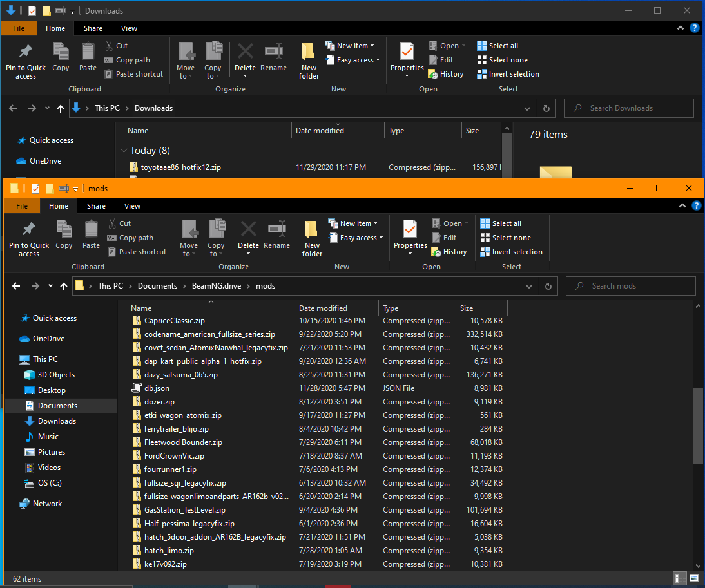The width and height of the screenshot is (705, 588).
Task: Go back in mods window navigation
Action: (16, 286)
